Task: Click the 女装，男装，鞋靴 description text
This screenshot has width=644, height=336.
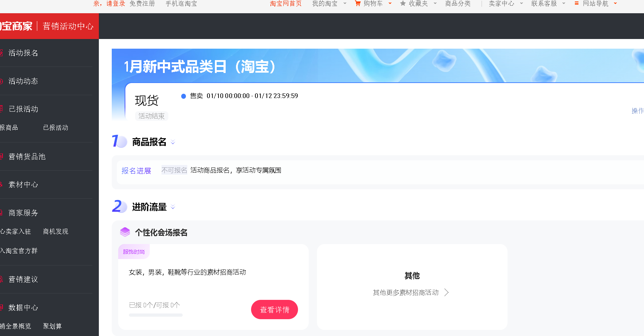Action: (x=187, y=272)
